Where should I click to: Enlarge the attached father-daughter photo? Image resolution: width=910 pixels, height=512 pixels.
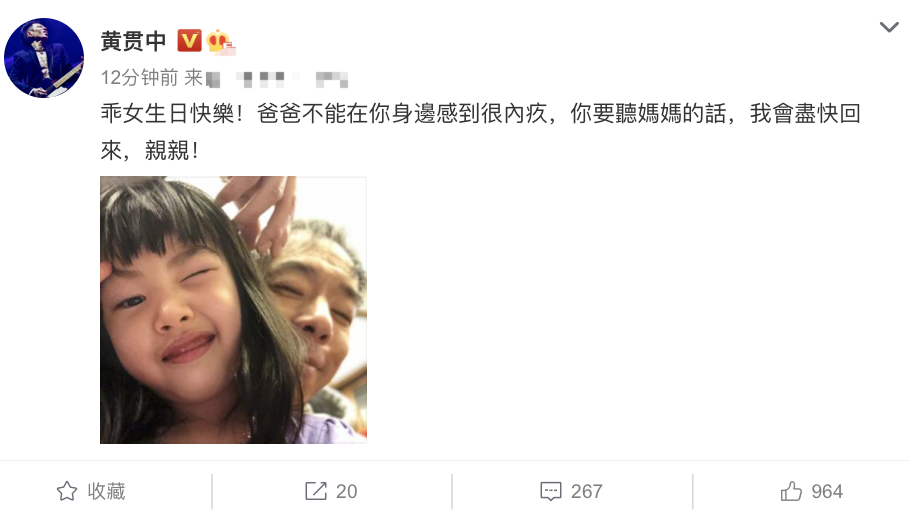(233, 310)
